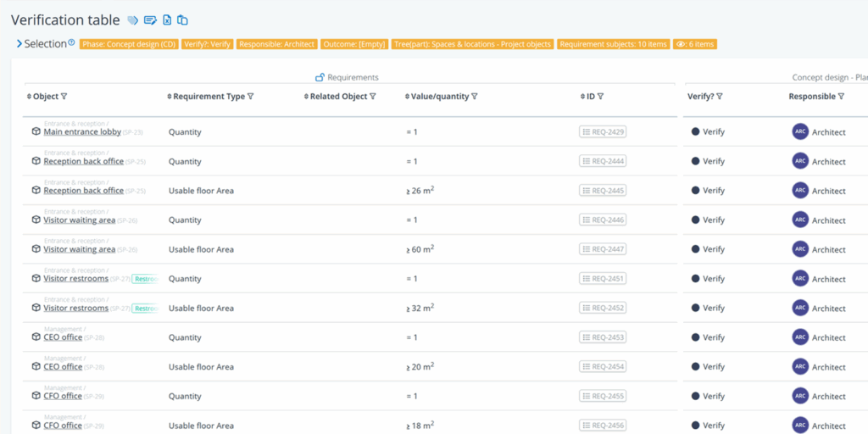The image size is (868, 434).
Task: Expand the Selection panel chevron
Action: (x=19, y=44)
